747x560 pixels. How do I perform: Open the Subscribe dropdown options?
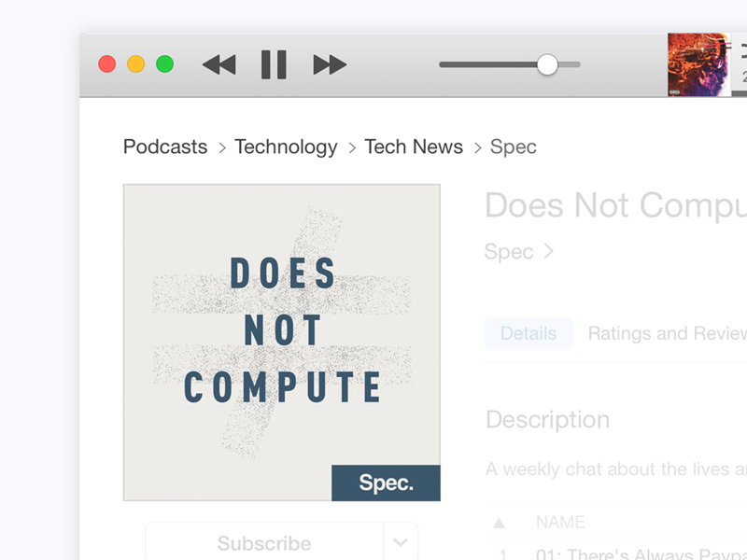[402, 541]
